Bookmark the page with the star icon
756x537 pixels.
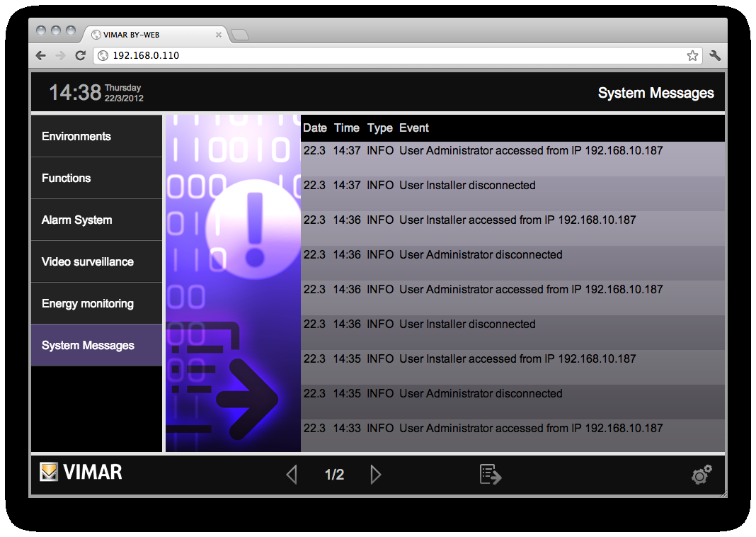point(692,55)
